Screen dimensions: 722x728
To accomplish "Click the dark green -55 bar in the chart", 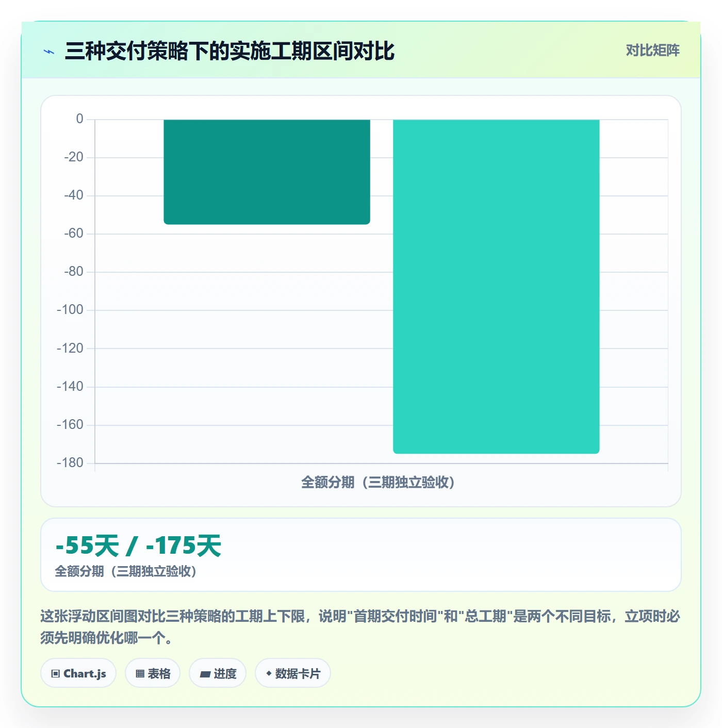I will [x=267, y=172].
